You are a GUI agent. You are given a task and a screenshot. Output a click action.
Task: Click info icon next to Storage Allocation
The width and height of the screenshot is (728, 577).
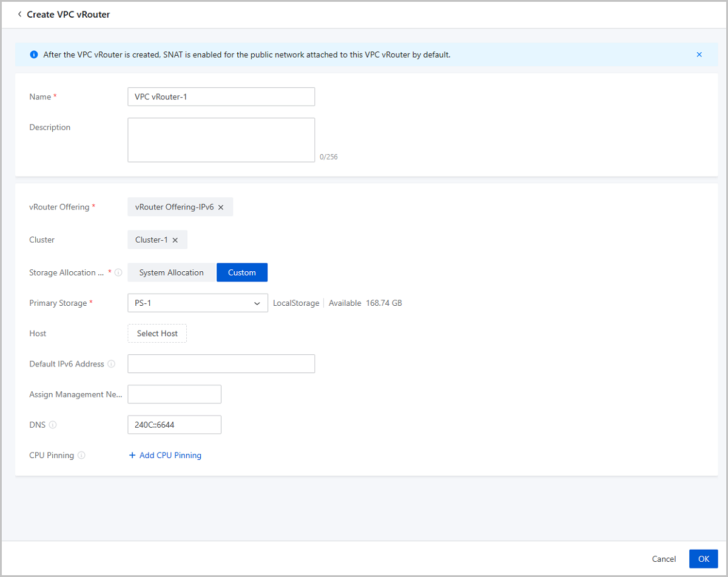118,272
